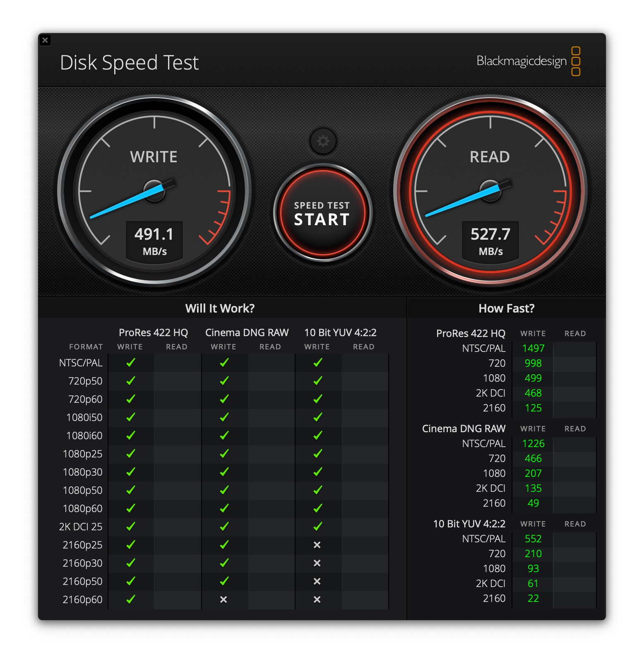
Task: Click 10 Bit YUV write checkmark for 1080p25
Action: (318, 454)
